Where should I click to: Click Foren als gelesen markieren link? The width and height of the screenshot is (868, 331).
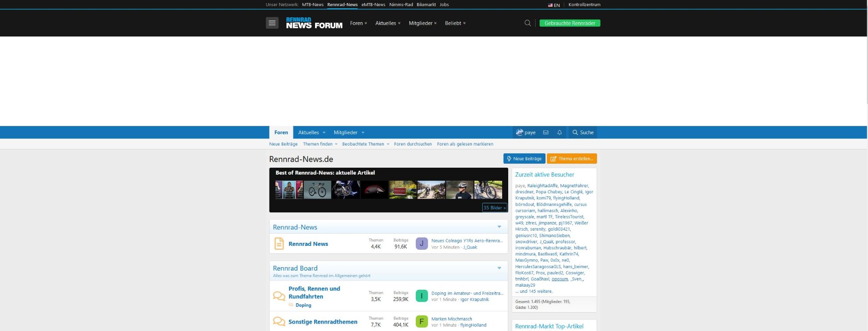click(465, 144)
